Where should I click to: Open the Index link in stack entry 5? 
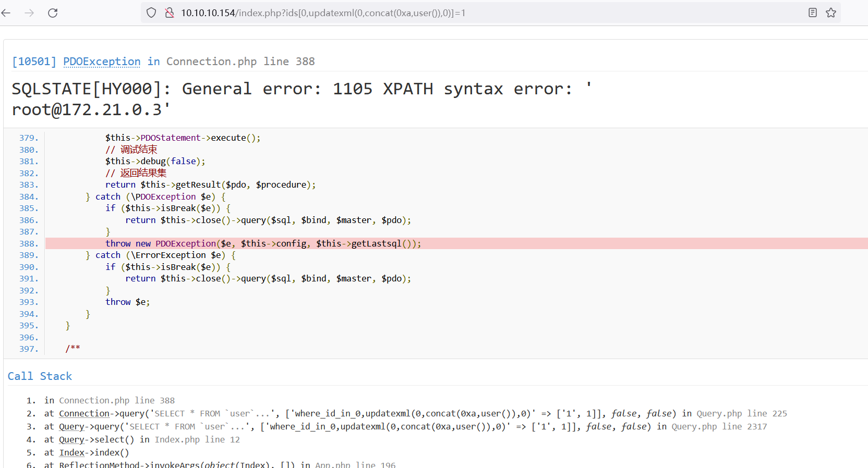click(71, 452)
